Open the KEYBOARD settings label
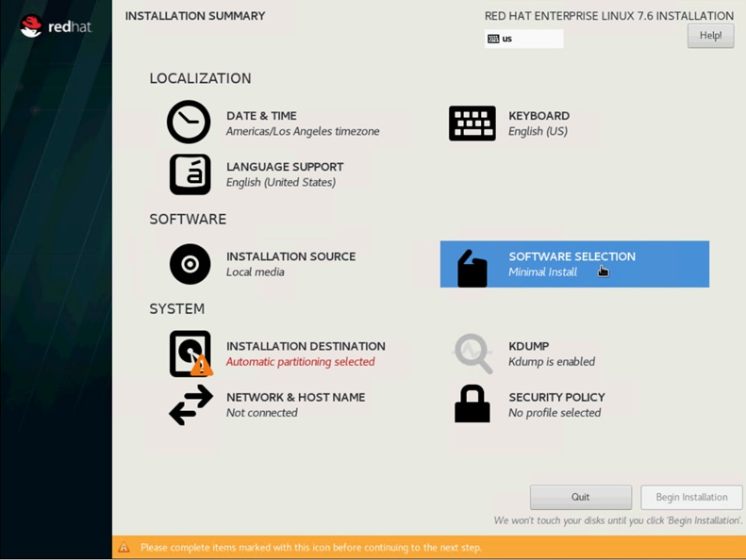Viewport: 746px width, 560px height. coord(539,116)
